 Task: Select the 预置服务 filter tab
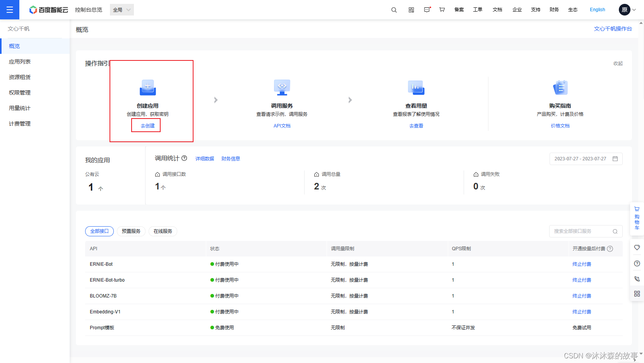click(x=131, y=231)
